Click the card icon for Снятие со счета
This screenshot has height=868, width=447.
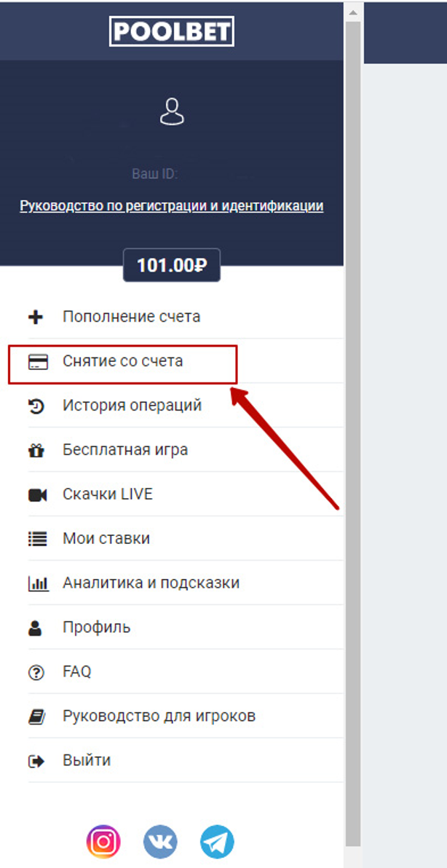(x=36, y=362)
